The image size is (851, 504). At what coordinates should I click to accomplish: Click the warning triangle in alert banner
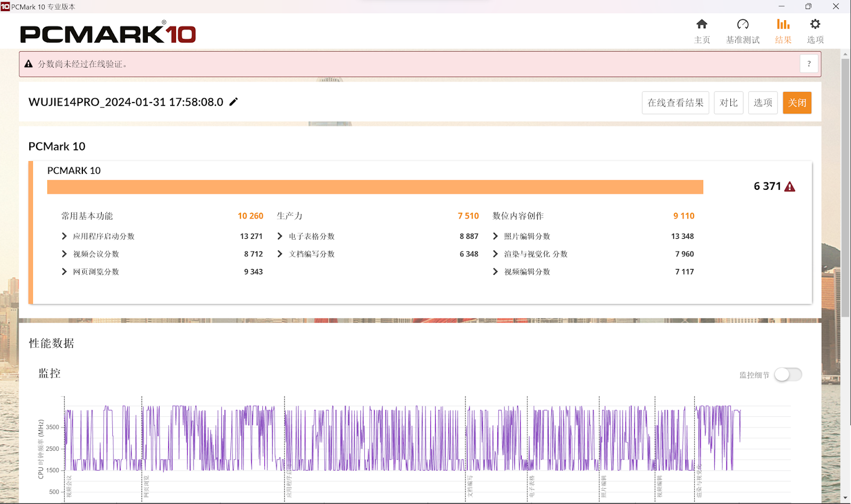(x=29, y=64)
